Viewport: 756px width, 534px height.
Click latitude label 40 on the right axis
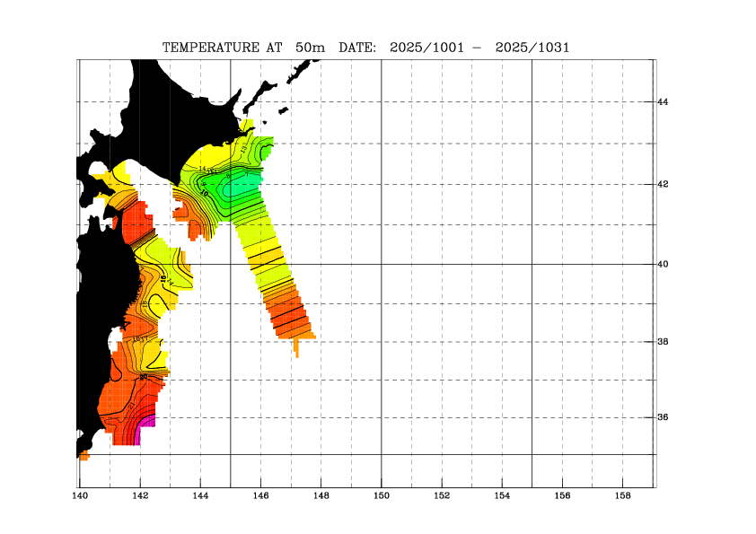663,265
